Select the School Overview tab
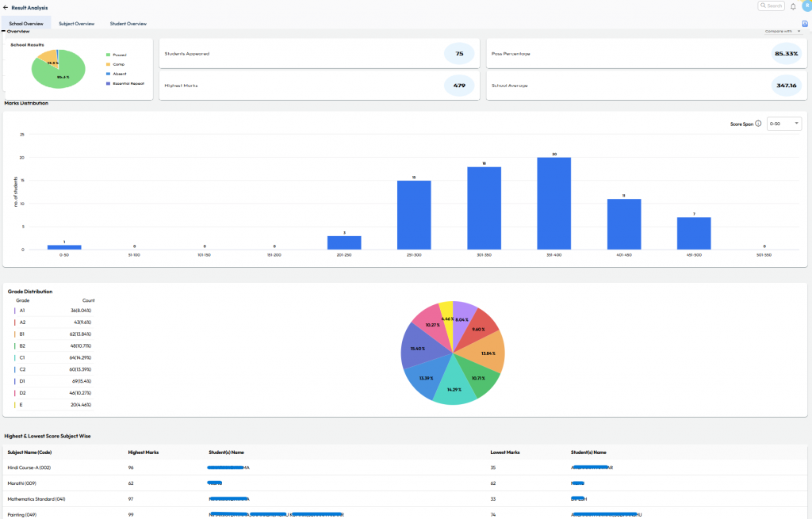Screen dimensions: 812x519 tap(26, 24)
